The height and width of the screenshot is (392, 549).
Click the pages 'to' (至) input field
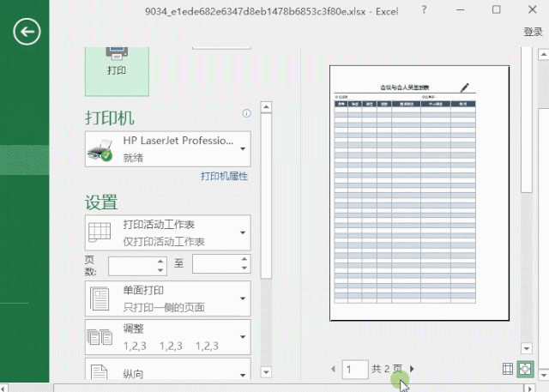[x=216, y=264]
